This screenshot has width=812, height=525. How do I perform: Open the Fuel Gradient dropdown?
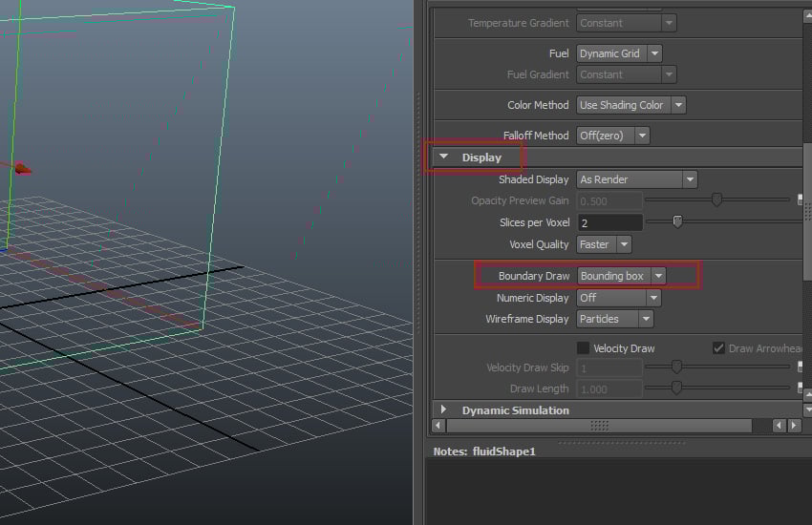[x=626, y=74]
